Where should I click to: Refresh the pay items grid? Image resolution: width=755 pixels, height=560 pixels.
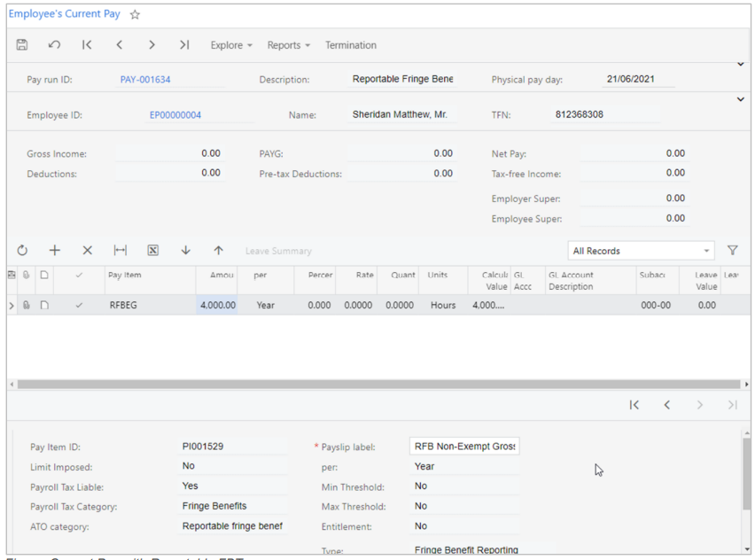(x=22, y=251)
